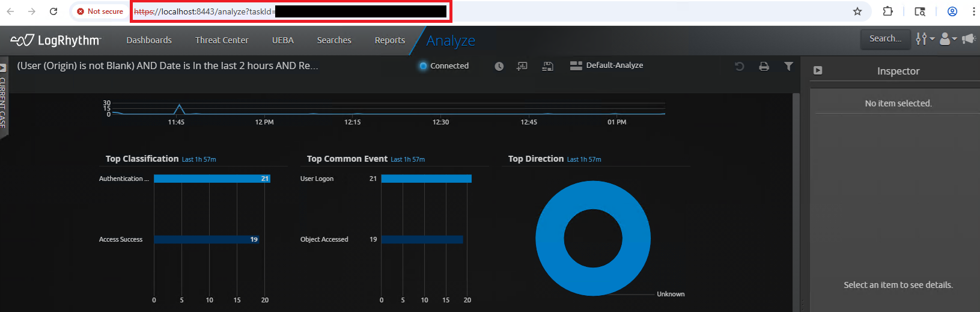Image resolution: width=980 pixels, height=312 pixels.
Task: Click the add widget icon
Action: (522, 66)
